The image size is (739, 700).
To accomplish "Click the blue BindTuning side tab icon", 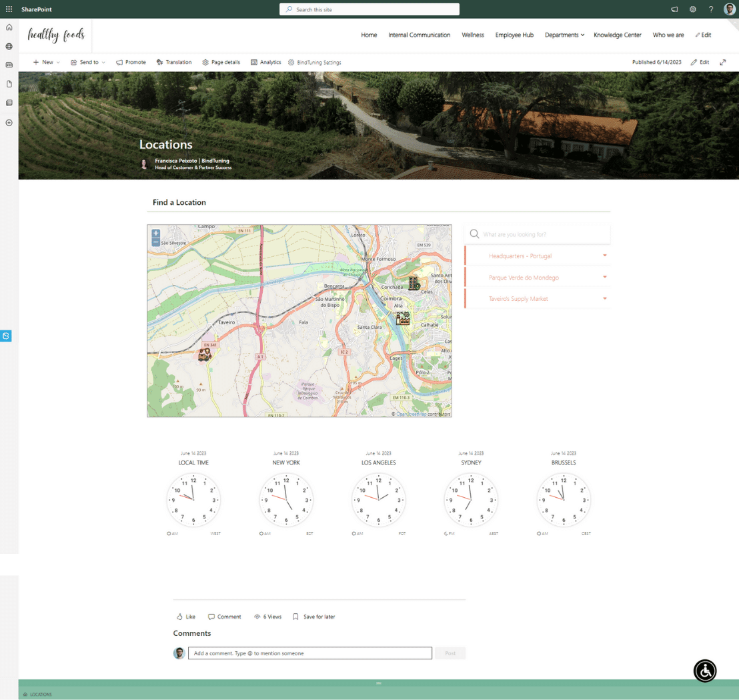I will [5, 336].
